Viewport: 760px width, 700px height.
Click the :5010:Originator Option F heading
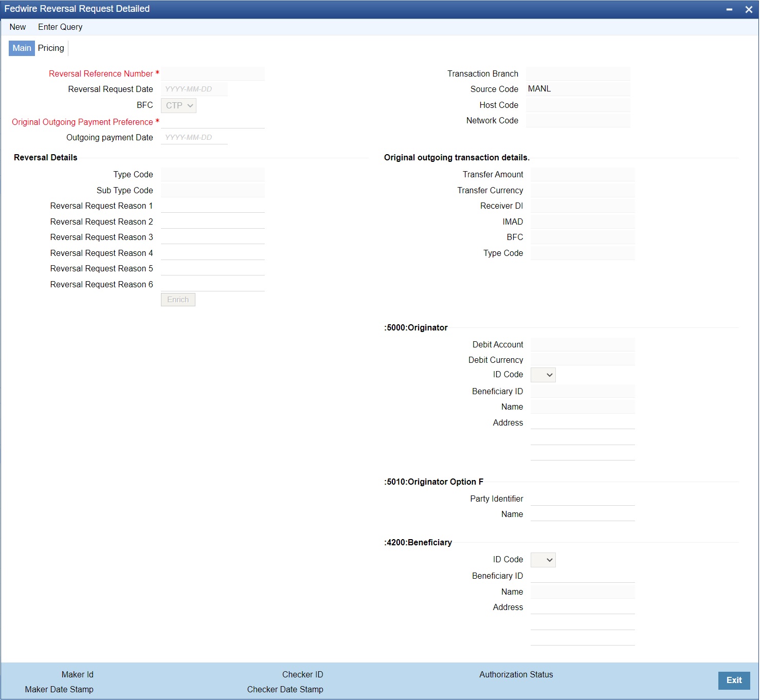point(434,482)
